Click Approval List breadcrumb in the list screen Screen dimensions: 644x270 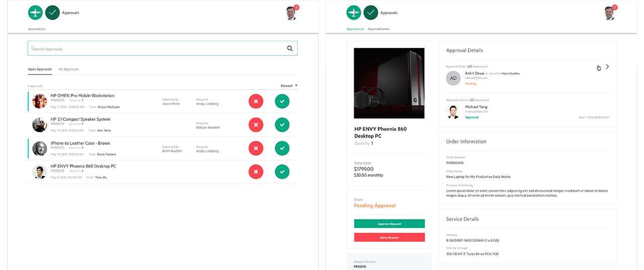point(37,29)
